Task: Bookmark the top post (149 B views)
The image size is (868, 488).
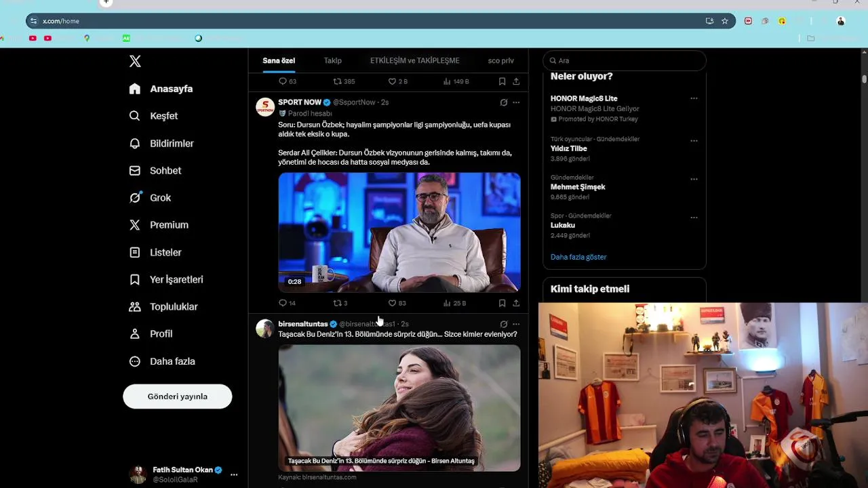Action: point(502,81)
